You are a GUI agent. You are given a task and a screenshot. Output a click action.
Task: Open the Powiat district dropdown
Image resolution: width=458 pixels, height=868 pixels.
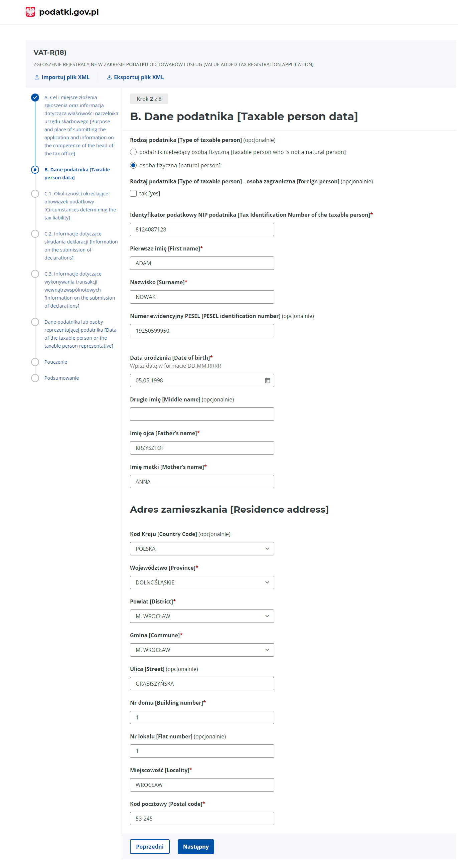pos(202,616)
